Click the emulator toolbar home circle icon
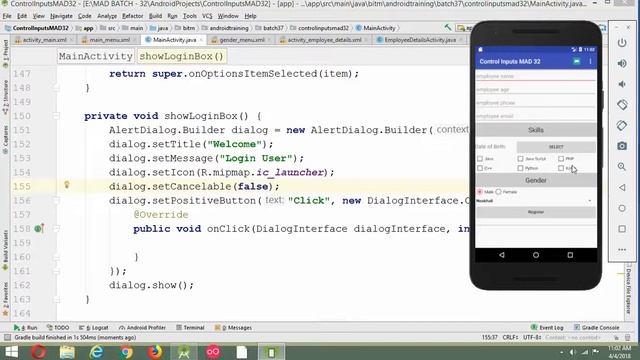This screenshot has height=360, width=640. [622, 208]
